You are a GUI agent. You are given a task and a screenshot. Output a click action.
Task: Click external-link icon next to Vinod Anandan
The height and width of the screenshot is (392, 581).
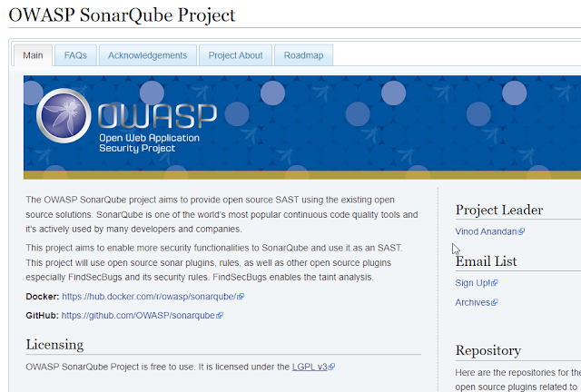[521, 231]
